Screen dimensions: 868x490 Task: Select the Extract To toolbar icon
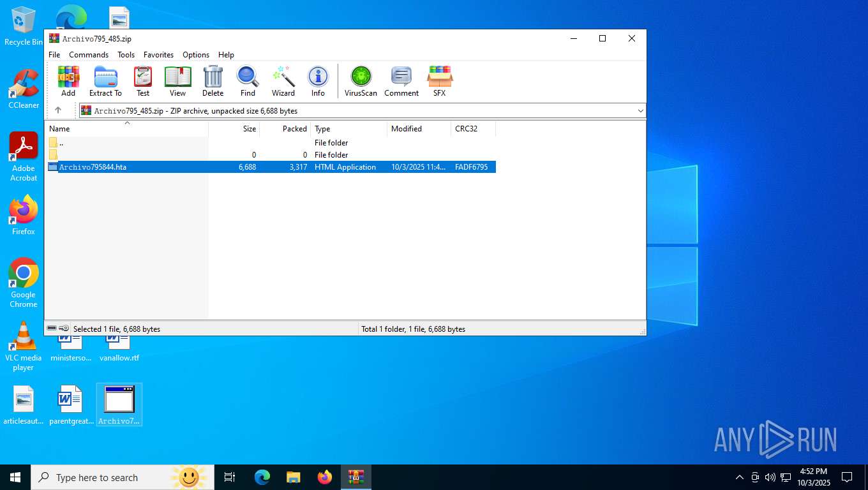click(105, 81)
